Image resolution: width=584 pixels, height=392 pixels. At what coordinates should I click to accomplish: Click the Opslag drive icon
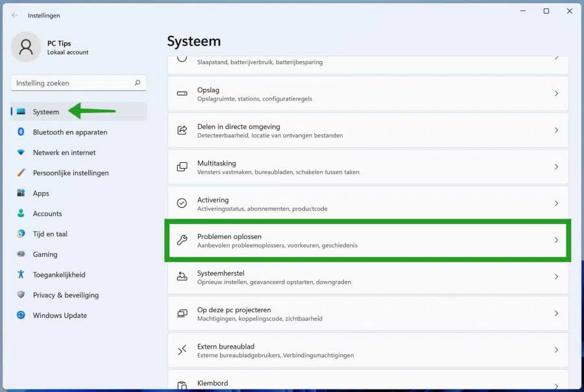182,93
